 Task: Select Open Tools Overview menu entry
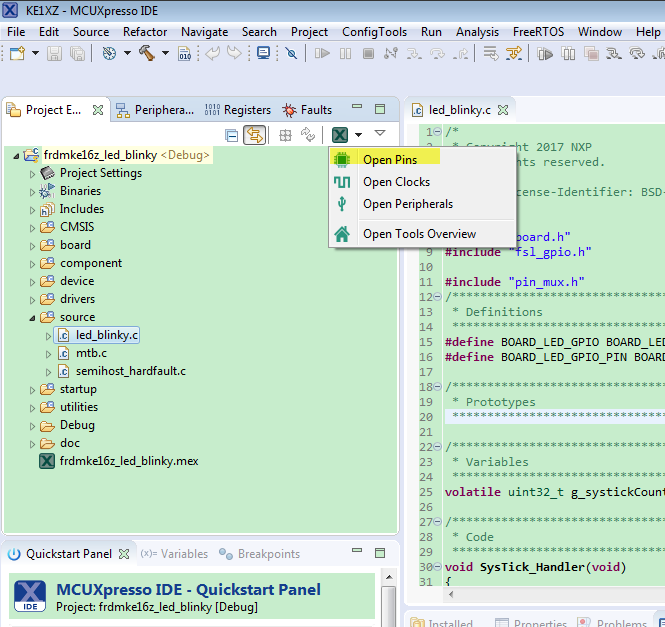423,234
